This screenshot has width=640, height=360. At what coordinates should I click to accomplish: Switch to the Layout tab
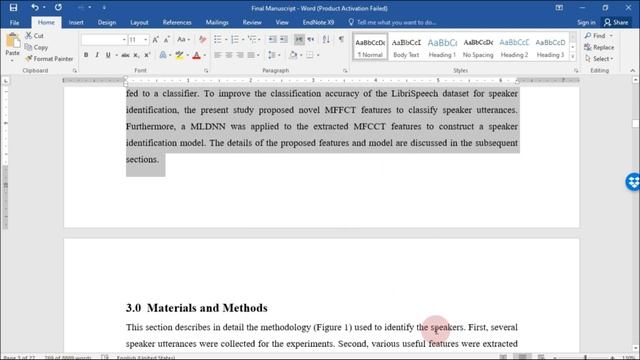point(139,22)
